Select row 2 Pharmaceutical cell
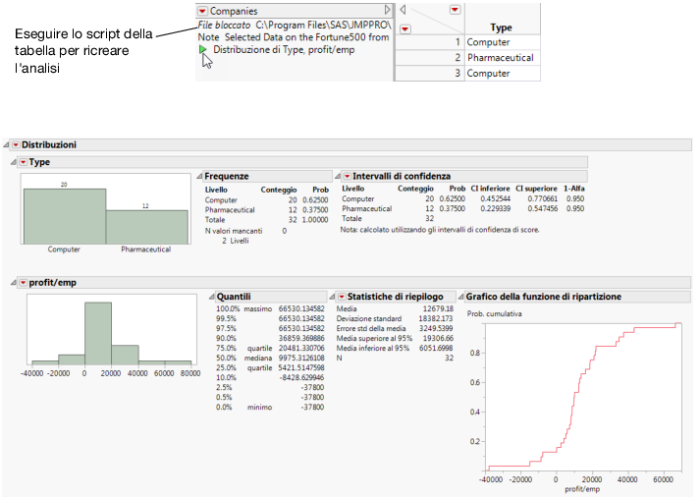 [501, 58]
